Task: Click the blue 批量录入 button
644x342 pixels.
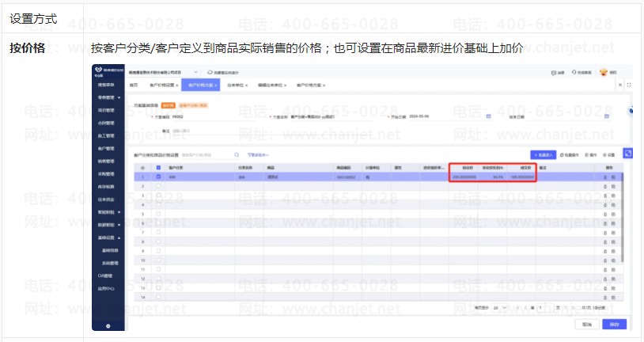Action: pos(543,155)
